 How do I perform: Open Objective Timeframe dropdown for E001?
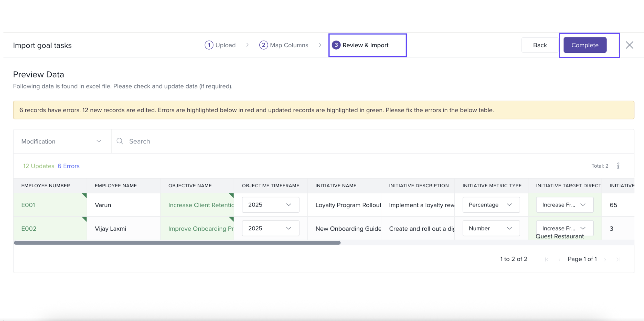(x=270, y=205)
